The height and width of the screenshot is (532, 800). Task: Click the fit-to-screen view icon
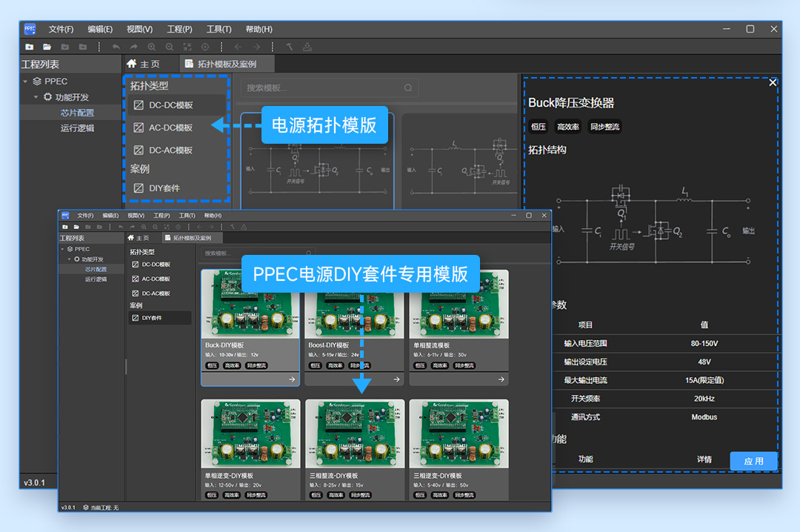(187, 46)
